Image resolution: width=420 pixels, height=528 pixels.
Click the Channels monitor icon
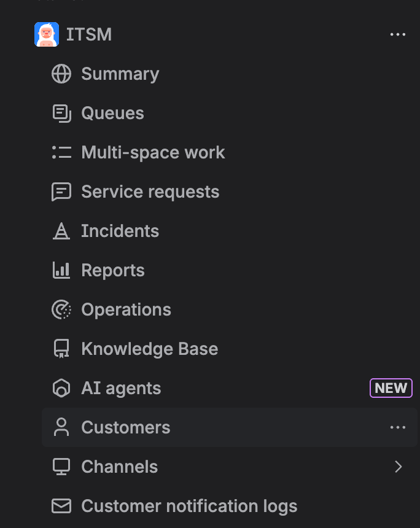[x=61, y=467]
